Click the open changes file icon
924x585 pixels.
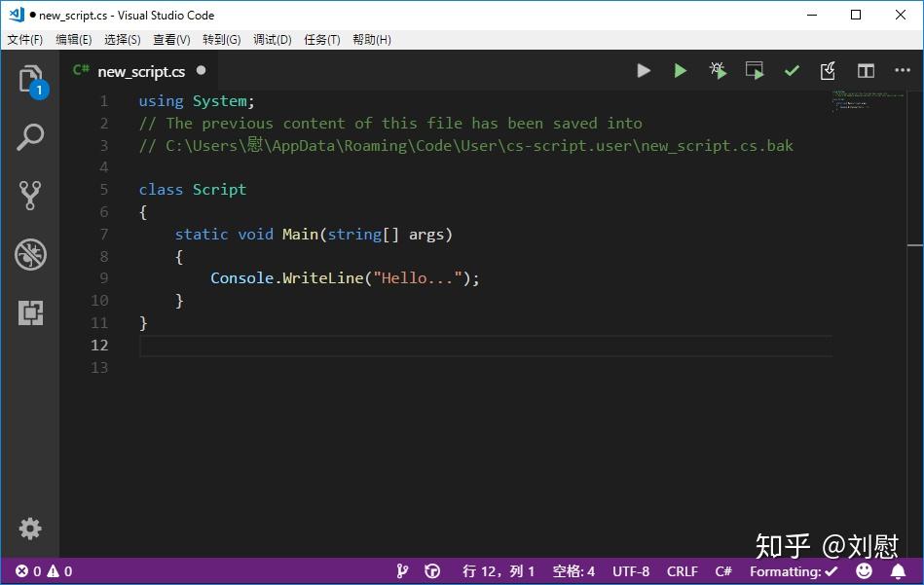tap(828, 71)
